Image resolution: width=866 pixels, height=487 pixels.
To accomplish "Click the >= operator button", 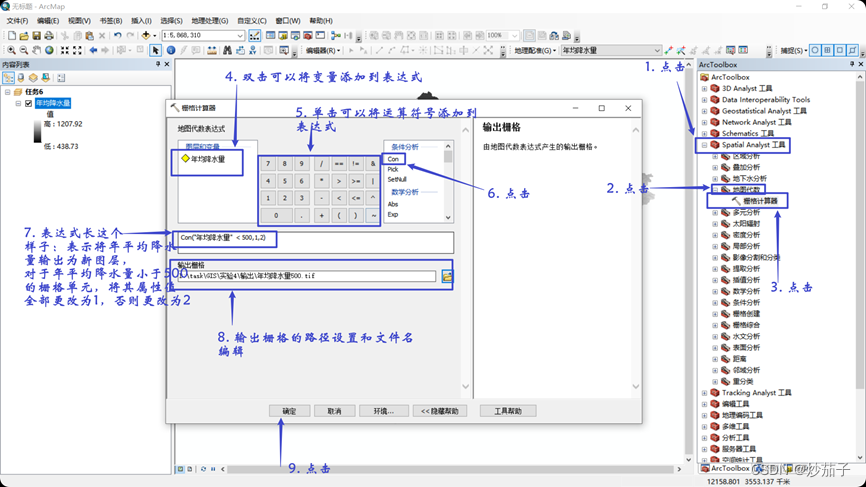I will click(356, 181).
